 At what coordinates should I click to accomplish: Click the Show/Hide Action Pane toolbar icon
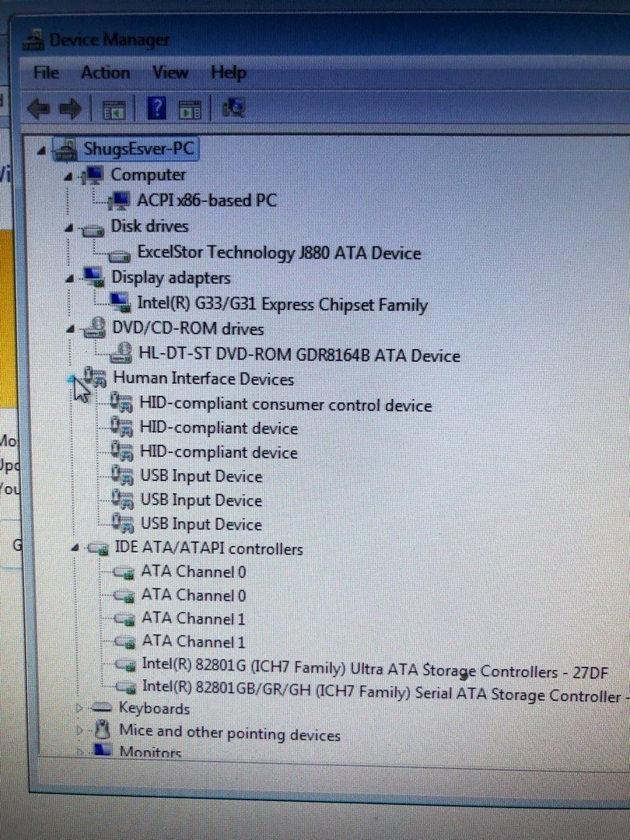(191, 110)
